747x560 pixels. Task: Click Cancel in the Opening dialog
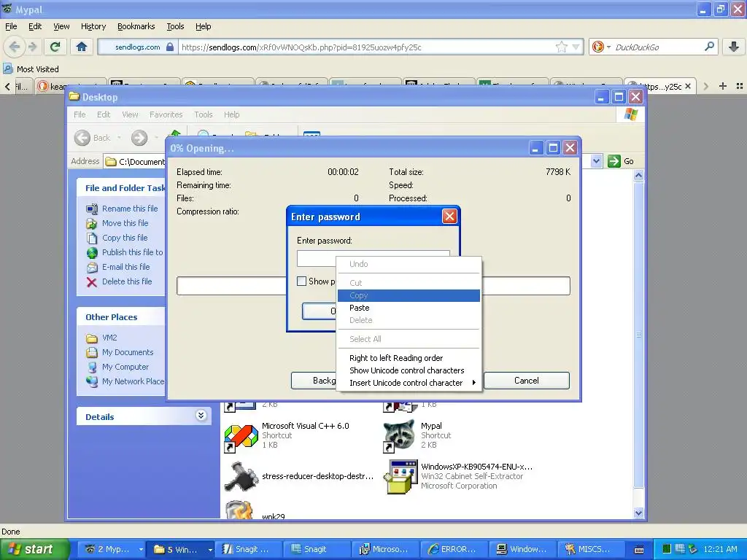pos(527,381)
